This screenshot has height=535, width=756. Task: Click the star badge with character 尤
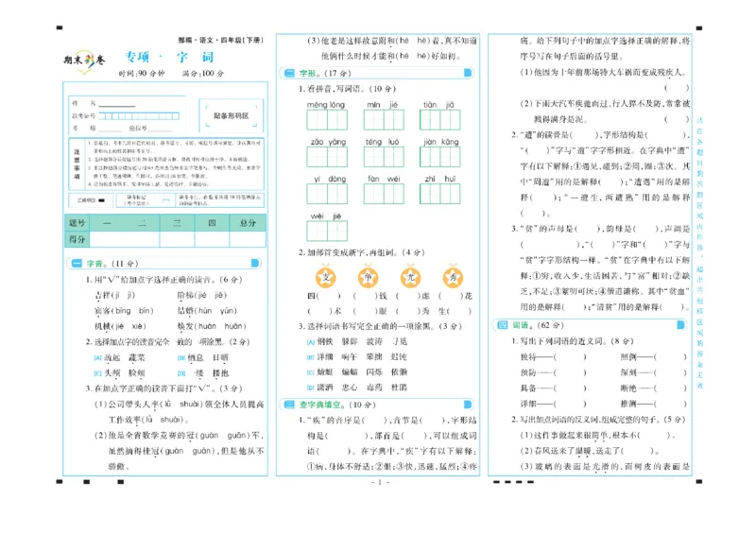(x=411, y=277)
